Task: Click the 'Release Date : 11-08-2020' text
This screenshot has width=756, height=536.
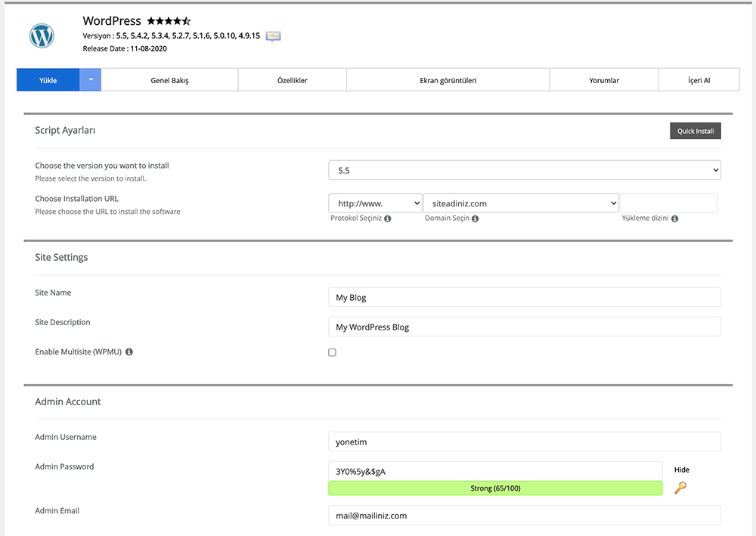Action: (125, 48)
